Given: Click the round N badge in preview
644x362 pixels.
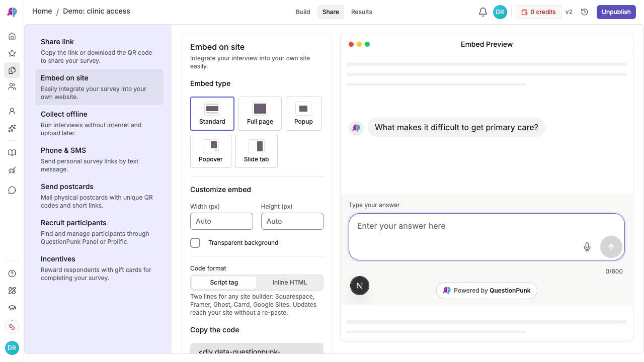Looking at the screenshot, I should pyautogui.click(x=360, y=286).
